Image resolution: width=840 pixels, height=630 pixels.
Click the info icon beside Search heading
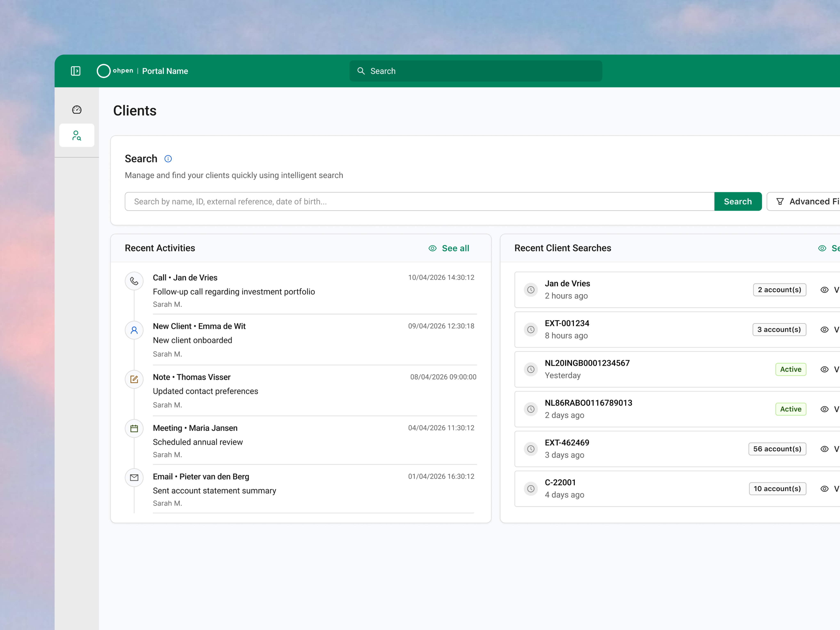(x=168, y=159)
